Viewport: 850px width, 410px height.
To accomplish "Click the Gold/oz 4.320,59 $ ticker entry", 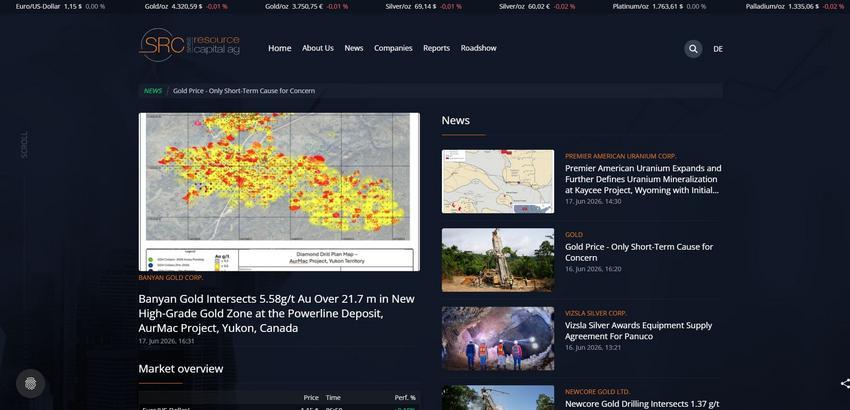I will pyautogui.click(x=186, y=7).
